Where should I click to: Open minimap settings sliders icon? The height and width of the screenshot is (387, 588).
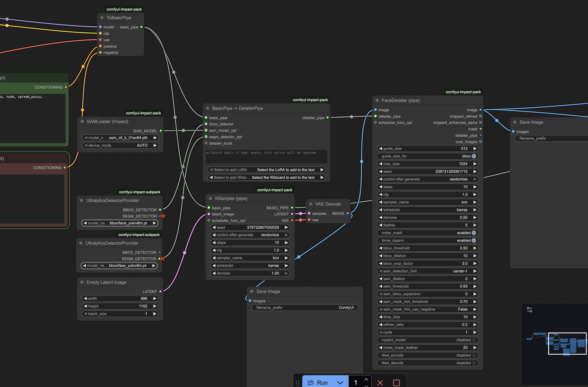(529, 310)
